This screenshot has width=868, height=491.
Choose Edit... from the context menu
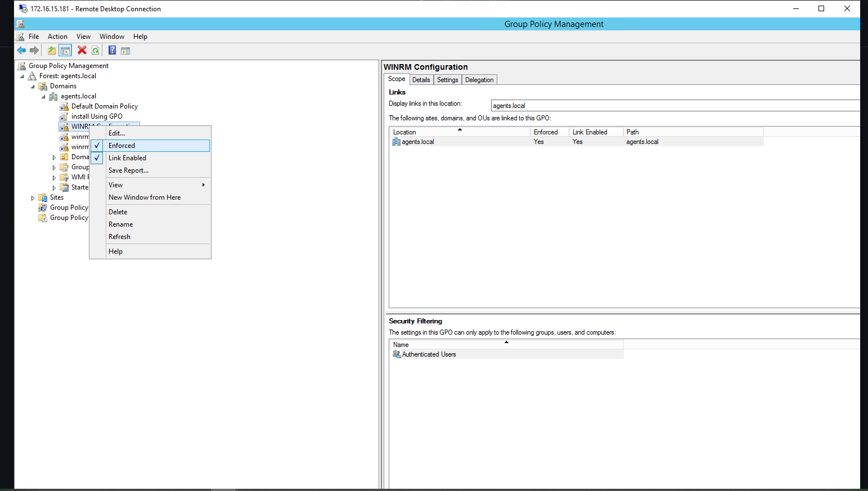tap(150, 133)
